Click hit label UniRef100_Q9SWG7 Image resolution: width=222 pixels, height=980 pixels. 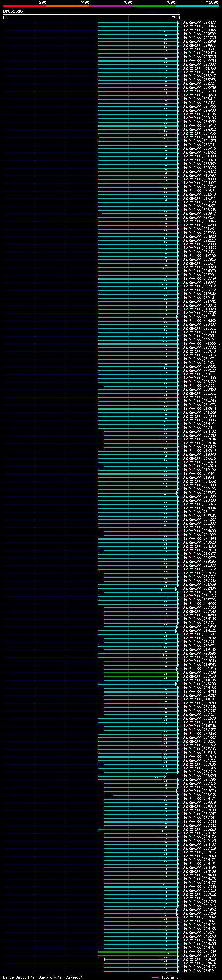click(x=199, y=64)
